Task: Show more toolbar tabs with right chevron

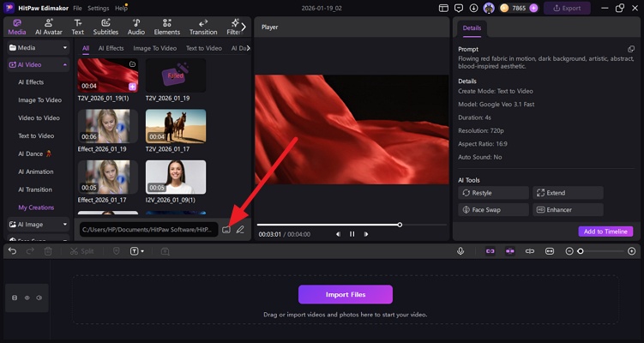Action: 244,27
